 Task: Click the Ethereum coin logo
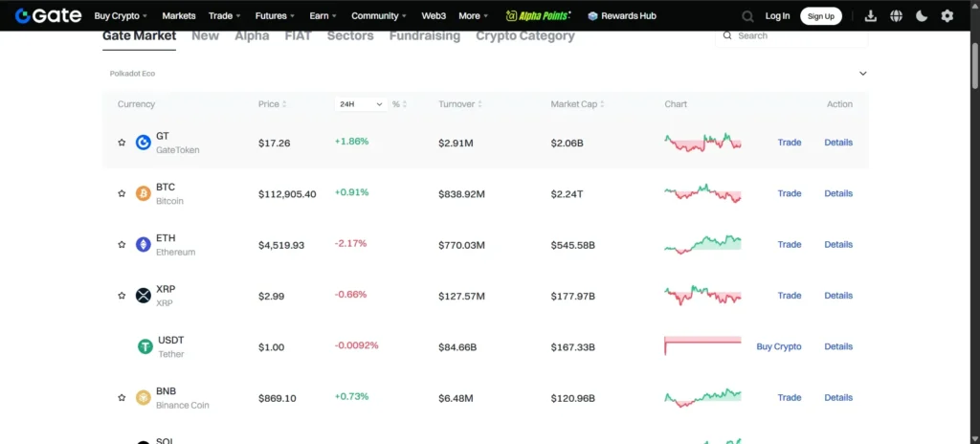144,245
